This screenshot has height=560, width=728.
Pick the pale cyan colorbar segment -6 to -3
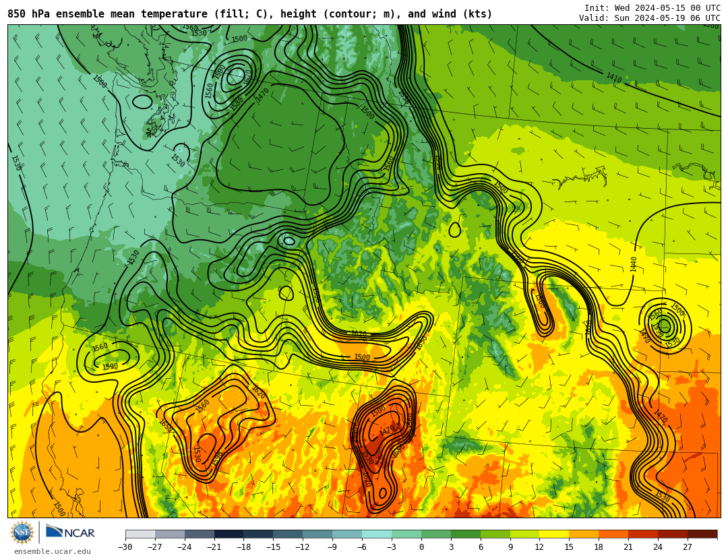point(377,534)
